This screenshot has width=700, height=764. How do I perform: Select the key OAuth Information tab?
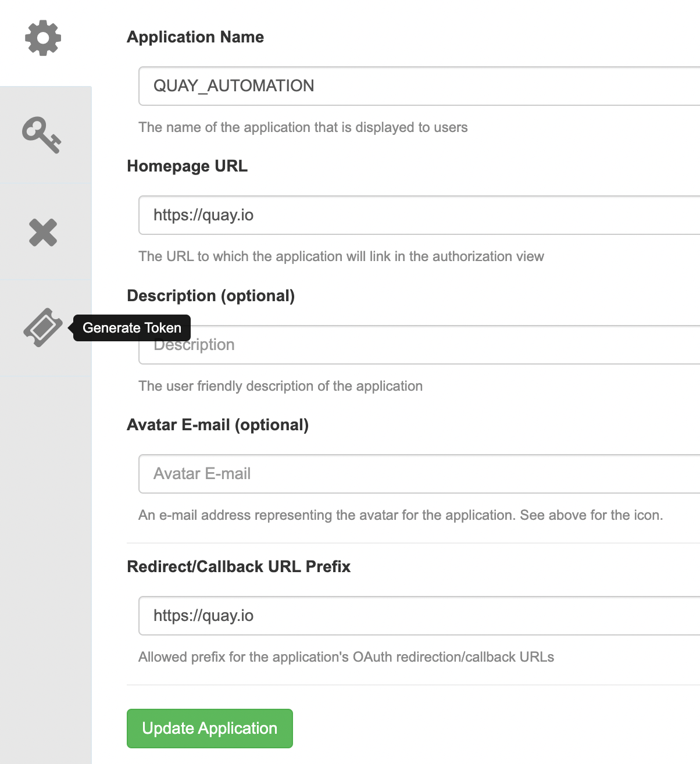(42, 135)
